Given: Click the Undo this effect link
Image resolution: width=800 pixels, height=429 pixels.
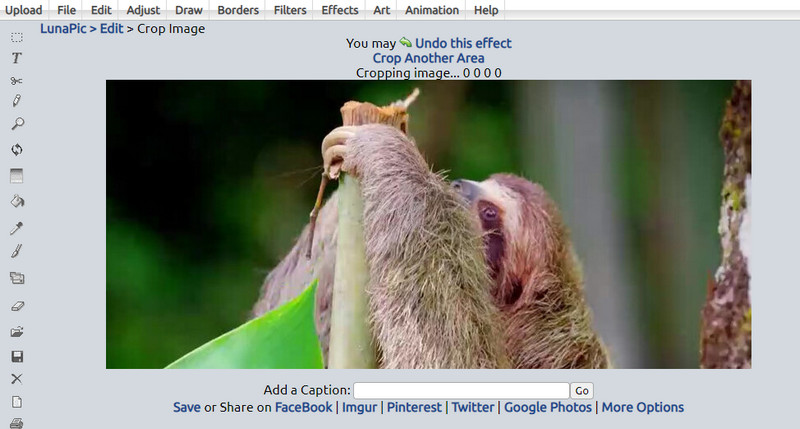Looking at the screenshot, I should click(x=462, y=43).
